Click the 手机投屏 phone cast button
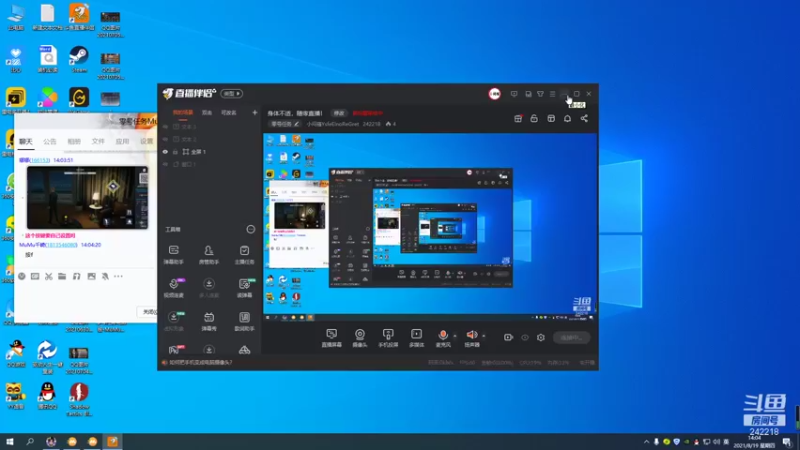 click(x=388, y=337)
